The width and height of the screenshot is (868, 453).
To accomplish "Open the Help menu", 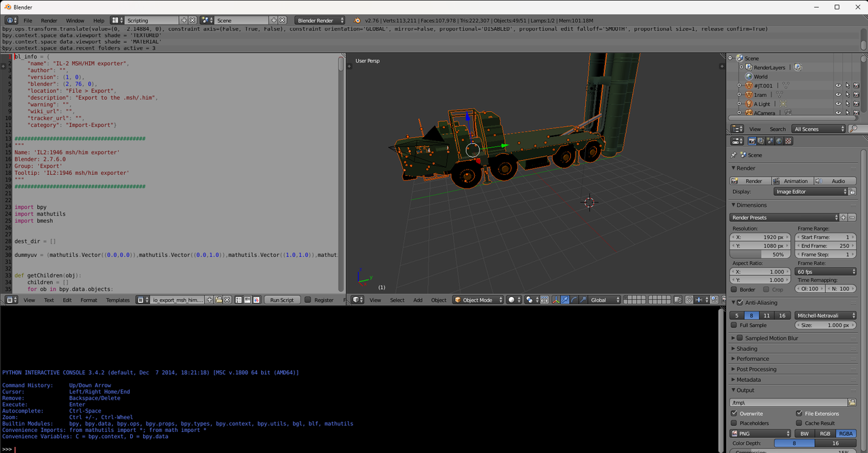I will (x=99, y=20).
